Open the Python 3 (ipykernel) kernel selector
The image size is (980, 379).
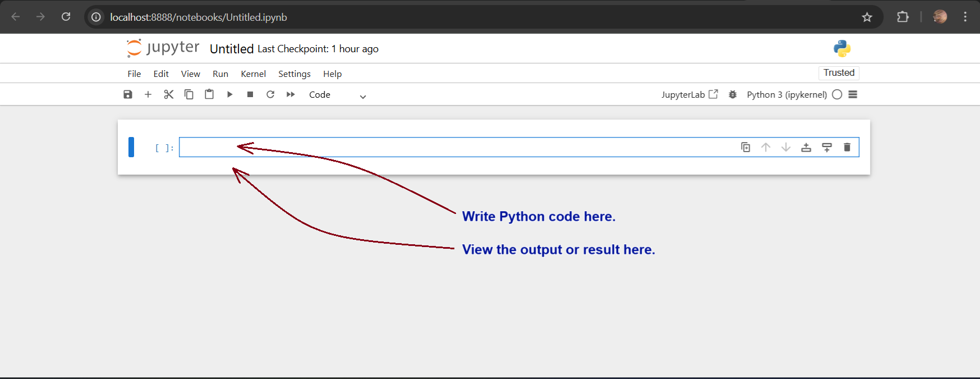click(x=786, y=94)
